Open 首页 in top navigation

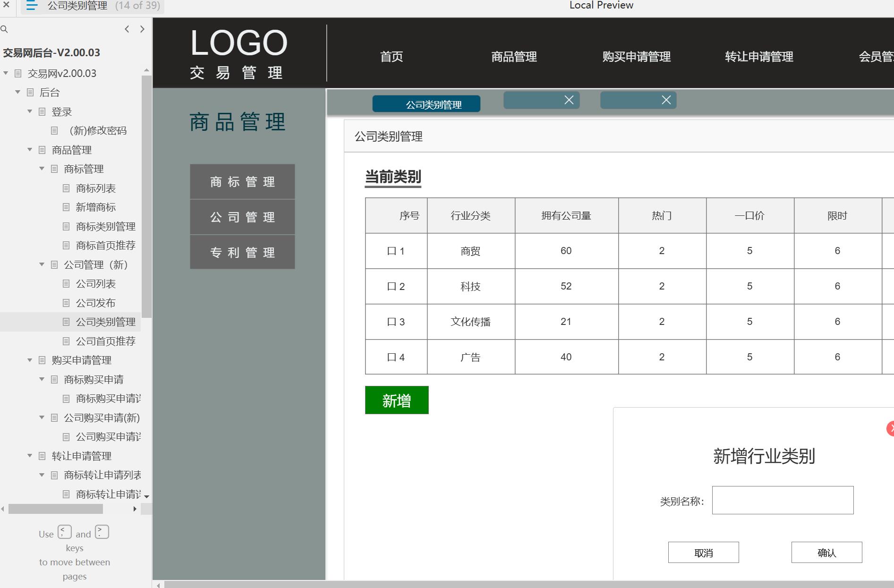(392, 57)
